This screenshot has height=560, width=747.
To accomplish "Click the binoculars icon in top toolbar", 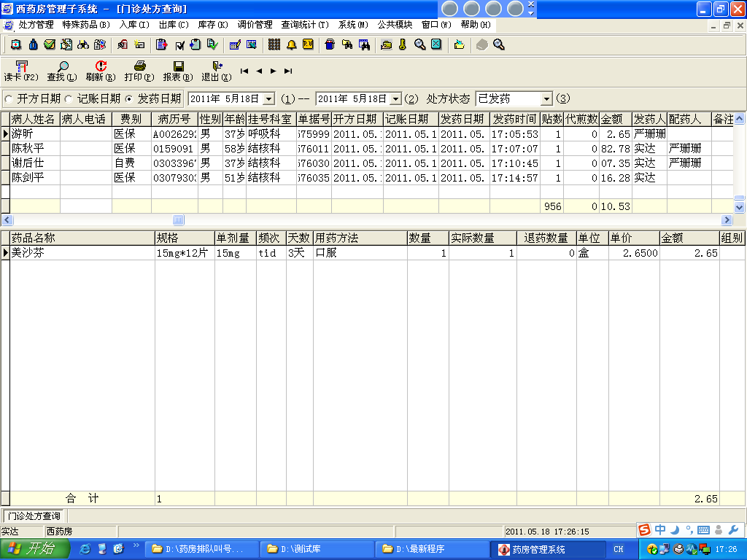I will [83, 45].
